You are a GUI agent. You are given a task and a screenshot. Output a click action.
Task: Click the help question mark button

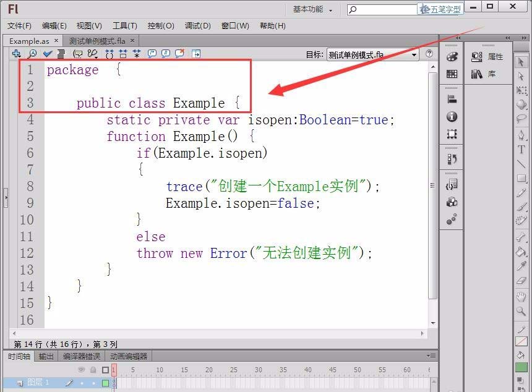pyautogui.click(x=429, y=54)
